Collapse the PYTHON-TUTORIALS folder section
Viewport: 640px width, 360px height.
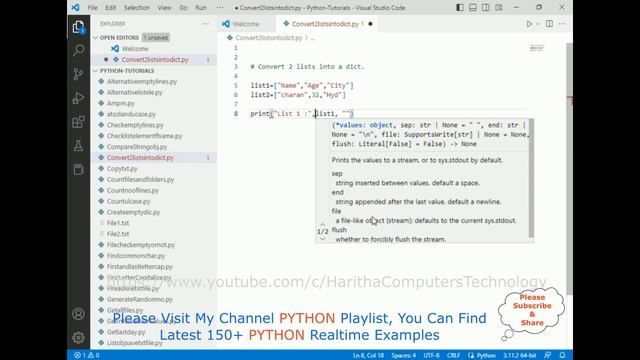(127, 71)
